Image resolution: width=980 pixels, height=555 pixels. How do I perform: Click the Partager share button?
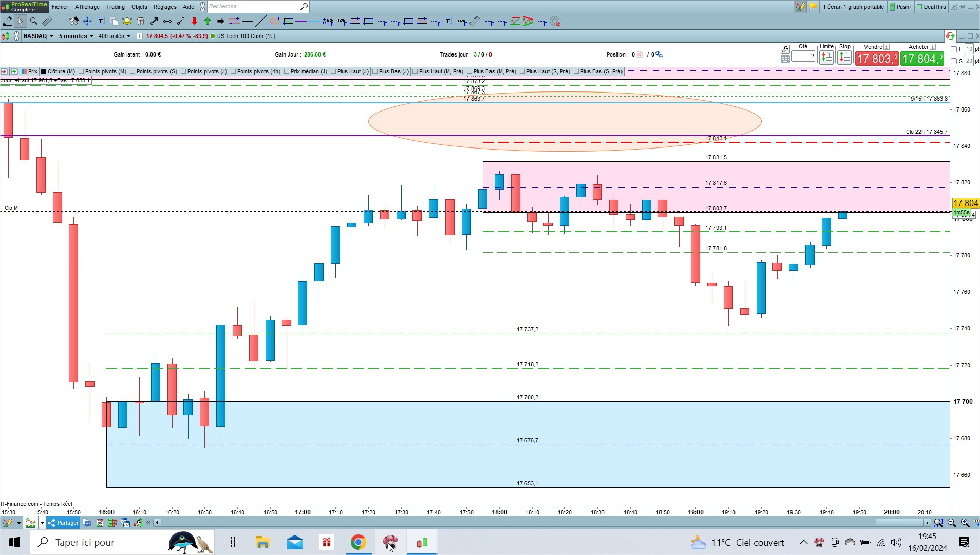click(x=63, y=523)
